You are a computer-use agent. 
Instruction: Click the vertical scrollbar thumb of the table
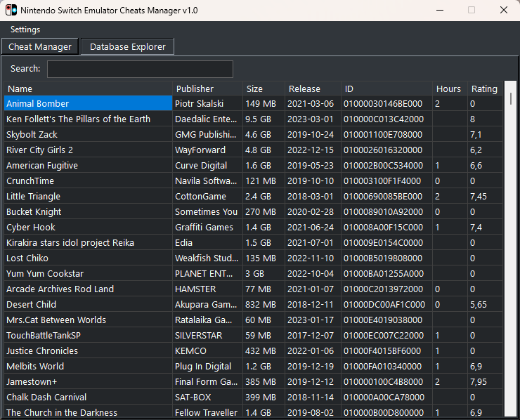(511, 99)
